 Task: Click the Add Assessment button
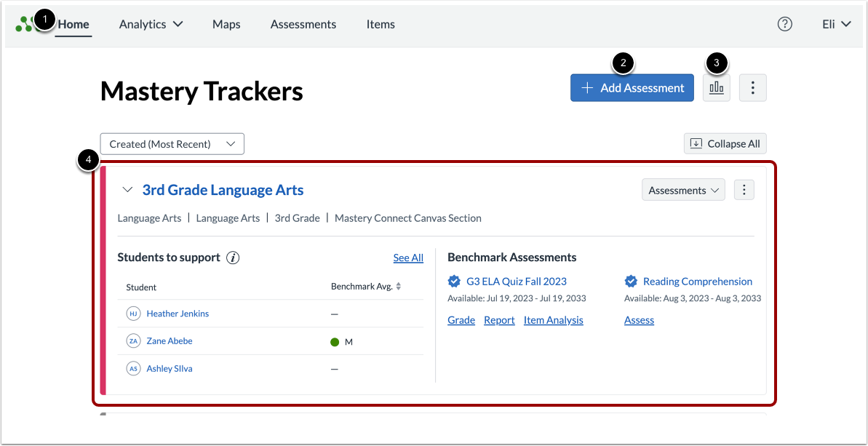click(632, 87)
